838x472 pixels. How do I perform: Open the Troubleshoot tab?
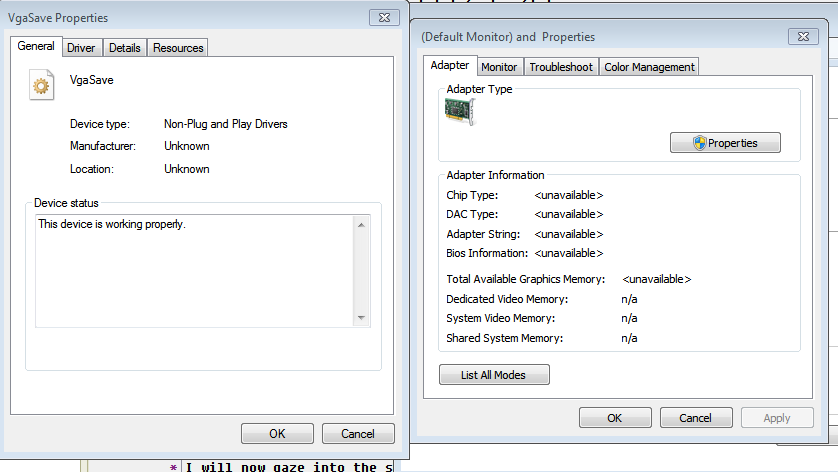[561, 67]
